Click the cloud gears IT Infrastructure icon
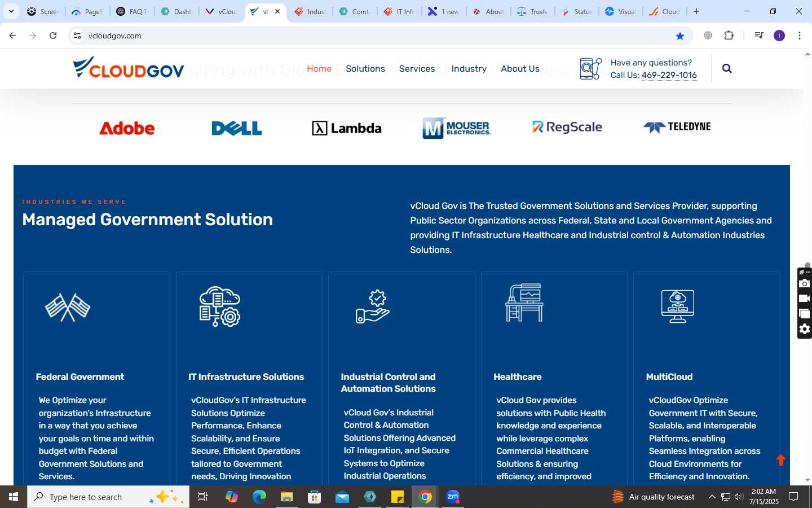The height and width of the screenshot is (508, 812). tap(220, 306)
